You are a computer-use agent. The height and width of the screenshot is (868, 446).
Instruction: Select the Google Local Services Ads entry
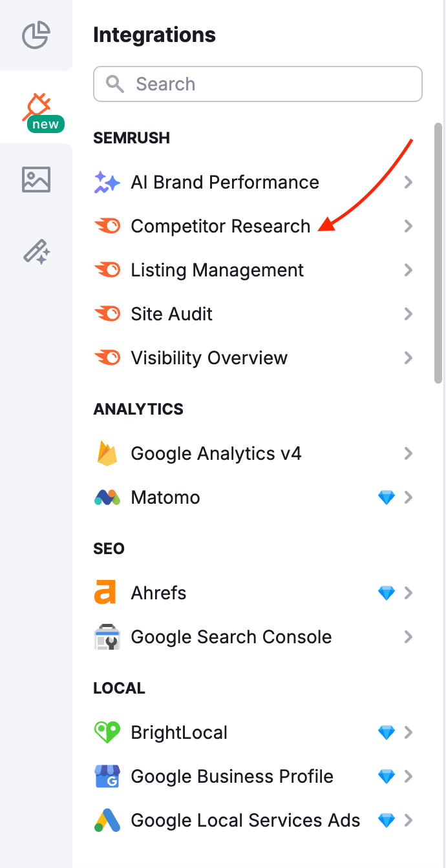tap(245, 820)
